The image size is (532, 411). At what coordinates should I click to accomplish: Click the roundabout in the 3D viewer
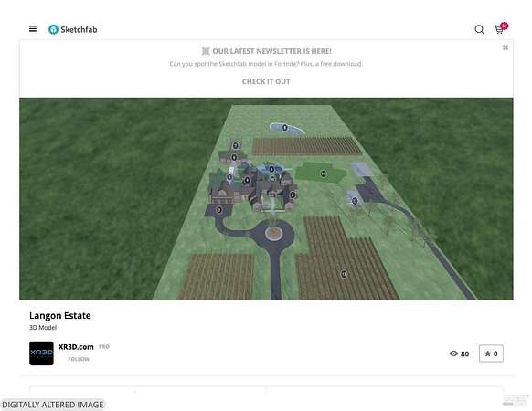[273, 233]
